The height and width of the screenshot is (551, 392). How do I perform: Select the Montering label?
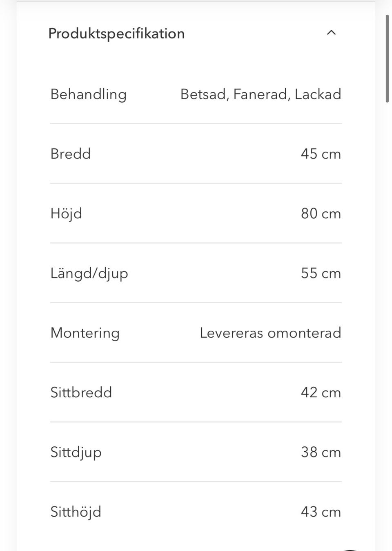[85, 333]
